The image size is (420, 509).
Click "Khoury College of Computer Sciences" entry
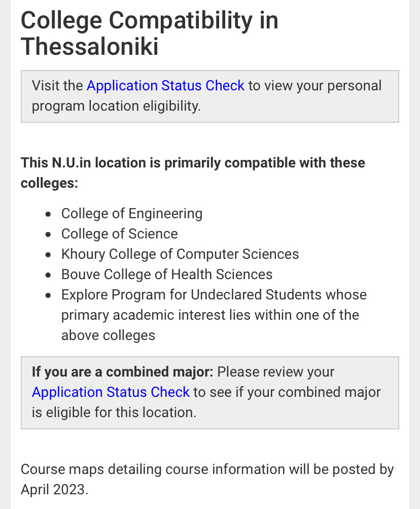[x=180, y=254]
